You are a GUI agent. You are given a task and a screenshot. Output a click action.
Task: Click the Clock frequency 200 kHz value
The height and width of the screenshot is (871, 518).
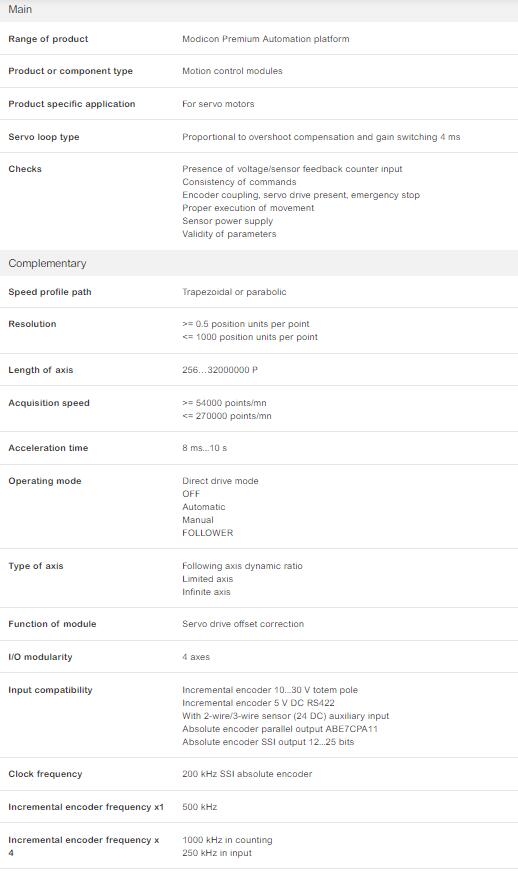247,774
